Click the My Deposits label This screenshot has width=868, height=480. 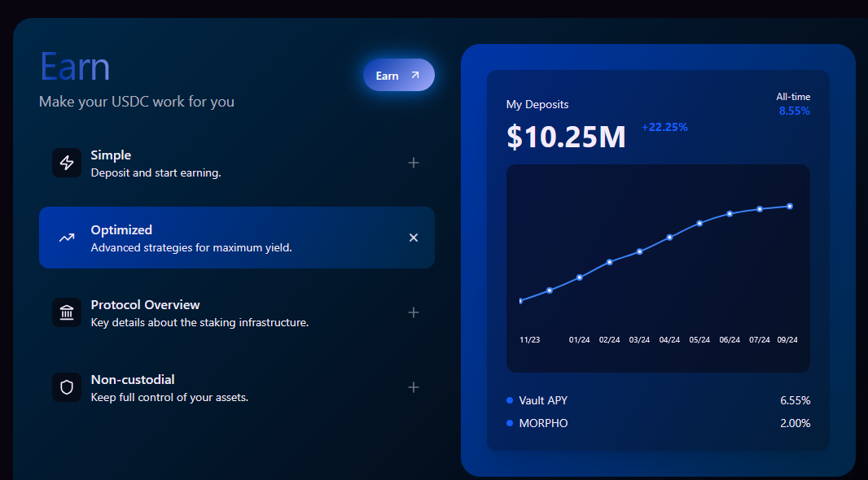[x=537, y=104]
